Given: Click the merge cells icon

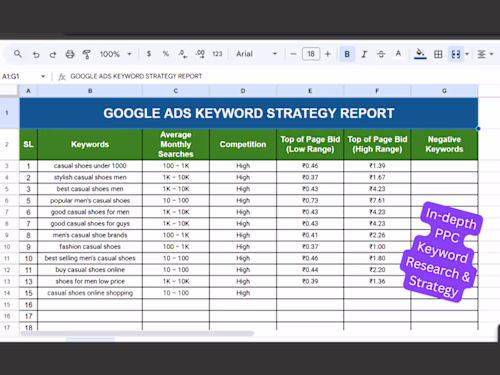Looking at the screenshot, I should point(455,54).
